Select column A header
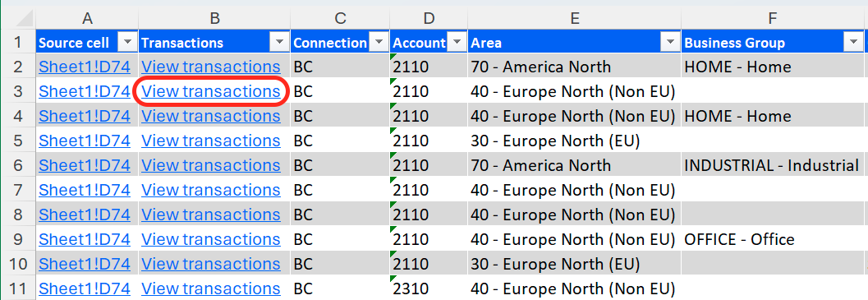Screen dimensions: 868x300 tap(87, 18)
